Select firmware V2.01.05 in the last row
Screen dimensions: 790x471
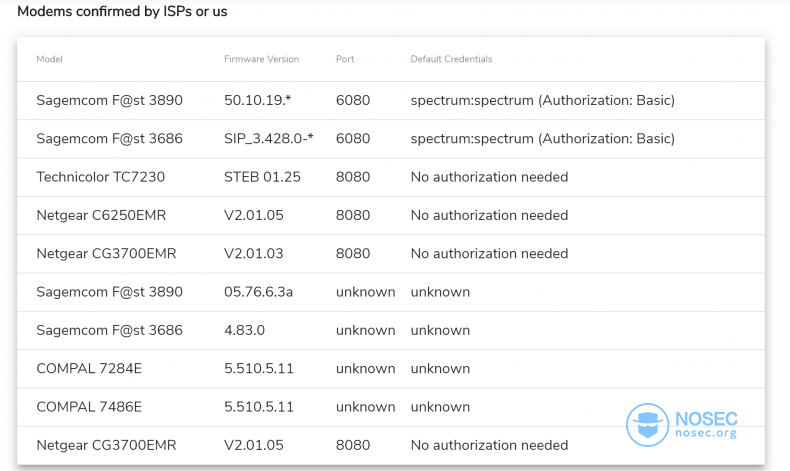254,445
